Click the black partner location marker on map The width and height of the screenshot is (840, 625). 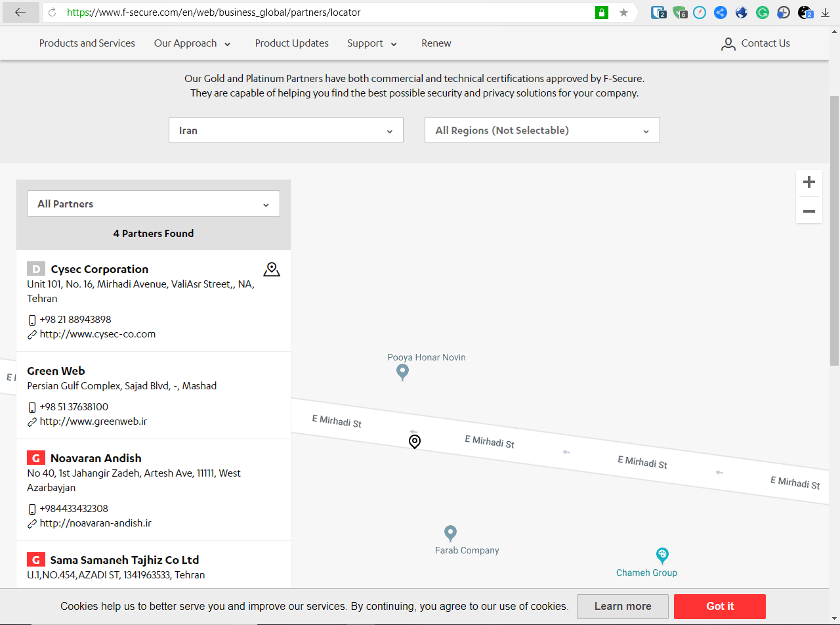coord(415,442)
